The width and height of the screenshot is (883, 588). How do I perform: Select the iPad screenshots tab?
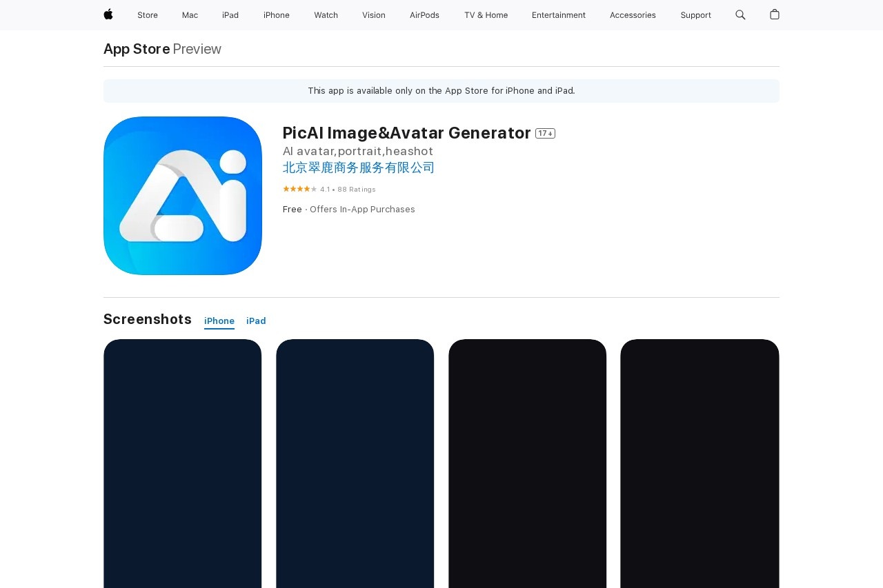coord(256,321)
